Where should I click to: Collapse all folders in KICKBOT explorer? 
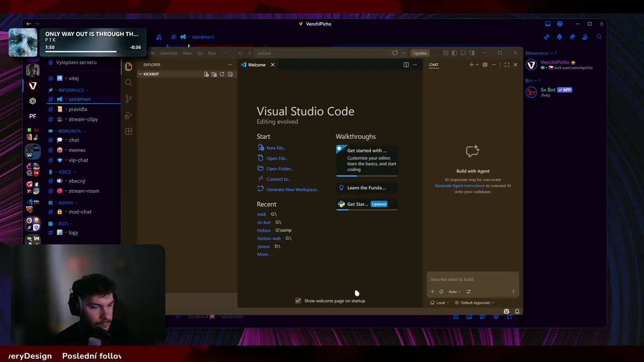pyautogui.click(x=230, y=74)
